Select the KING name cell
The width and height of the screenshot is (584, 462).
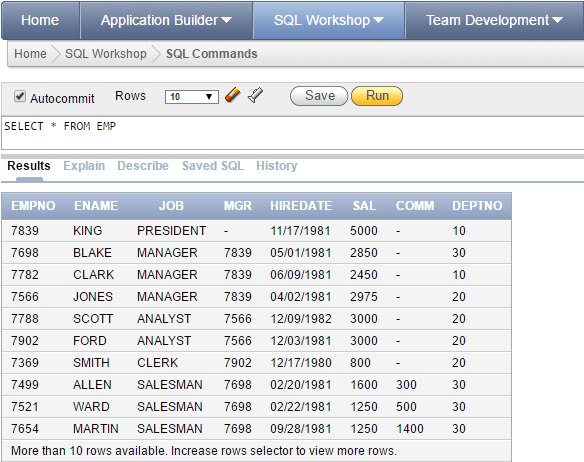point(88,231)
